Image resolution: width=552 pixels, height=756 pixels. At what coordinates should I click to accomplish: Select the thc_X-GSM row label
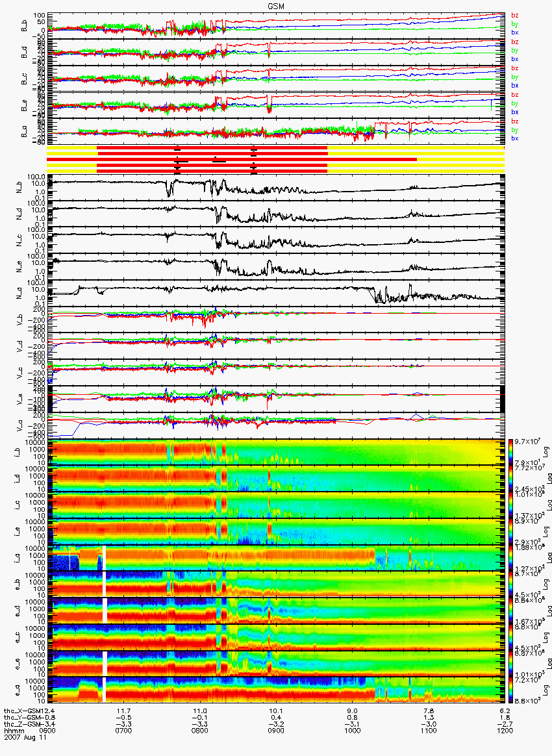tap(21, 711)
